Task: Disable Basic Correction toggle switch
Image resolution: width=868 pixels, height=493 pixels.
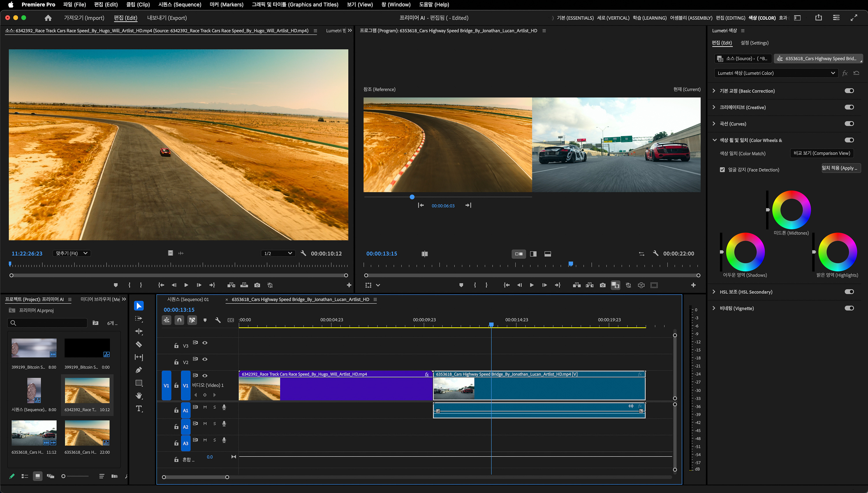Action: coord(849,91)
